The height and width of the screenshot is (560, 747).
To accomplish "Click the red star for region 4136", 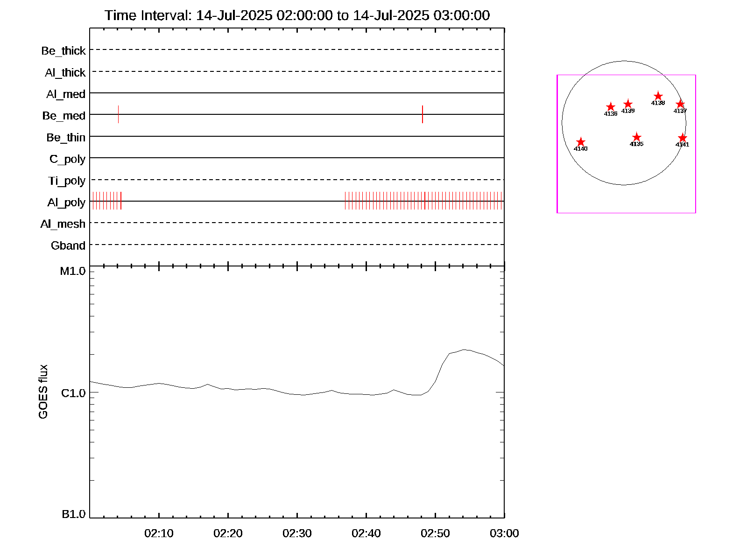I will point(610,107).
